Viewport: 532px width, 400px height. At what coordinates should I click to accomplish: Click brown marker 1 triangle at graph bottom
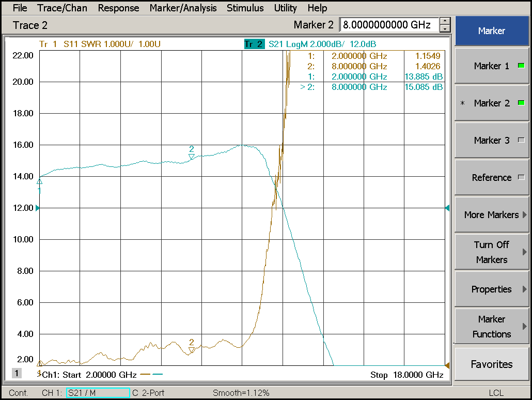[x=39, y=363]
